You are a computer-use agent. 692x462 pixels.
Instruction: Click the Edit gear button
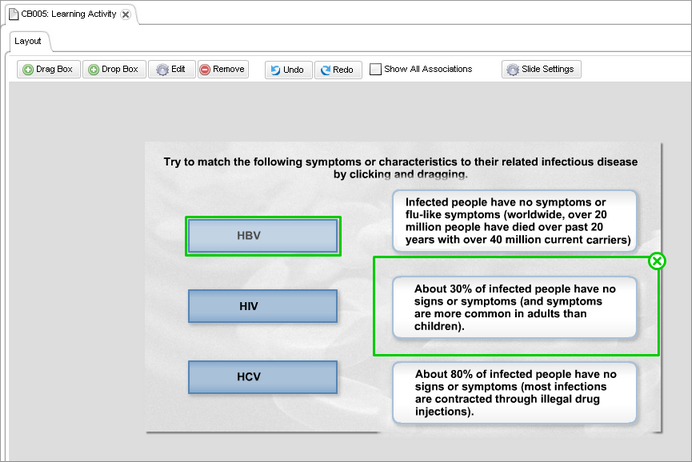point(171,70)
